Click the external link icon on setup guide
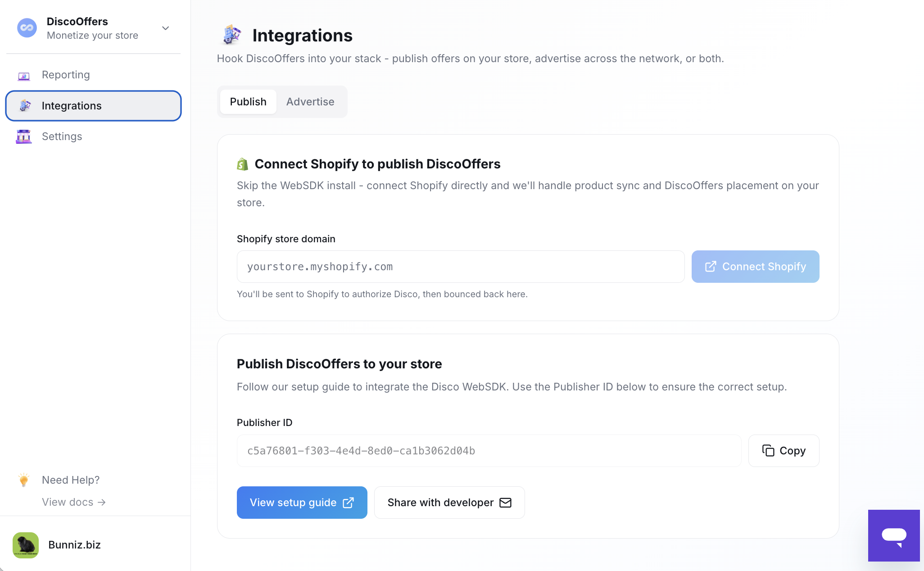 point(349,503)
